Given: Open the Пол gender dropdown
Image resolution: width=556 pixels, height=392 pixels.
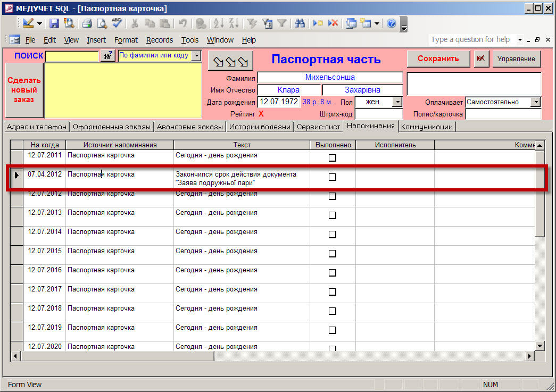Looking at the screenshot, I should [397, 102].
